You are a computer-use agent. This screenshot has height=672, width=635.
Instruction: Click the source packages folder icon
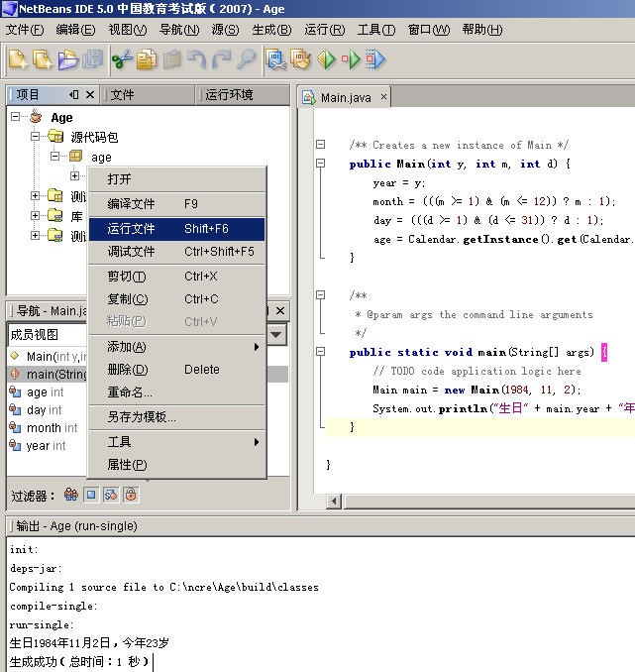pyautogui.click(x=55, y=137)
